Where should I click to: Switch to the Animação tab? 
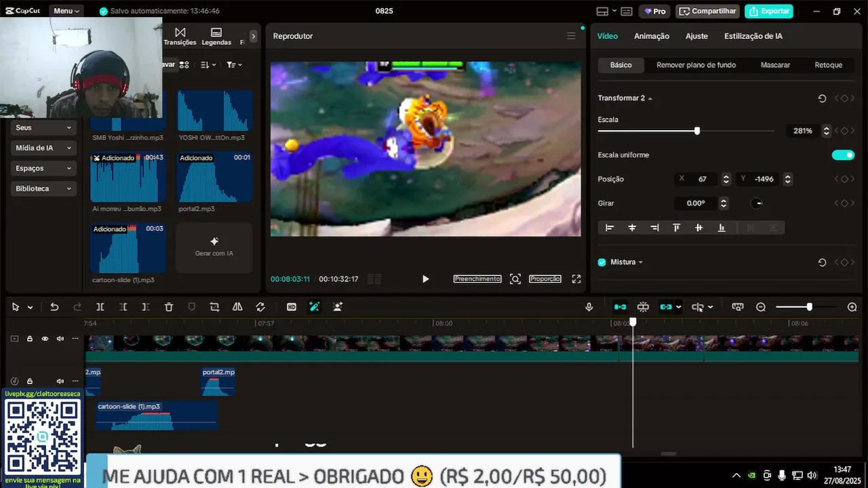pos(652,36)
